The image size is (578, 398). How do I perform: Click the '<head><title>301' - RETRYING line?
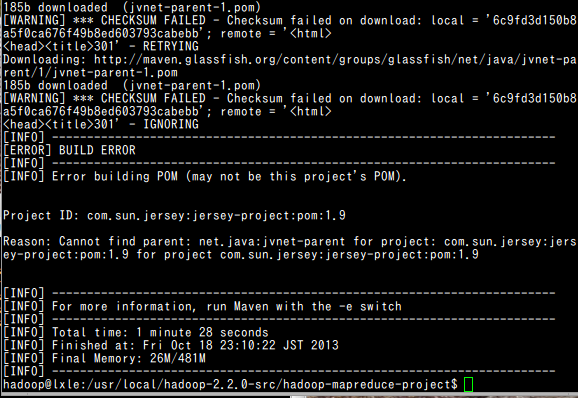coord(101,46)
